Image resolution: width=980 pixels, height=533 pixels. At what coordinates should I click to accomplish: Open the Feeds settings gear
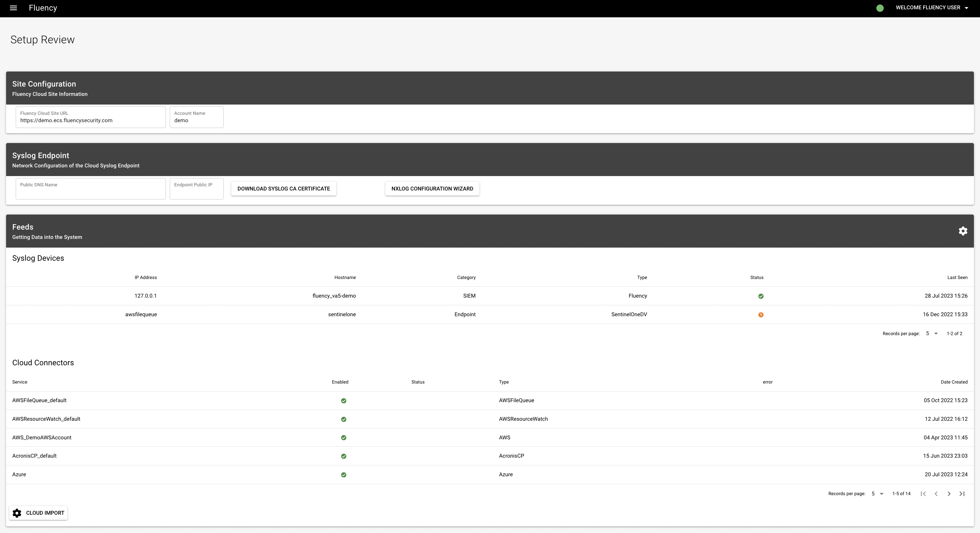pos(963,231)
